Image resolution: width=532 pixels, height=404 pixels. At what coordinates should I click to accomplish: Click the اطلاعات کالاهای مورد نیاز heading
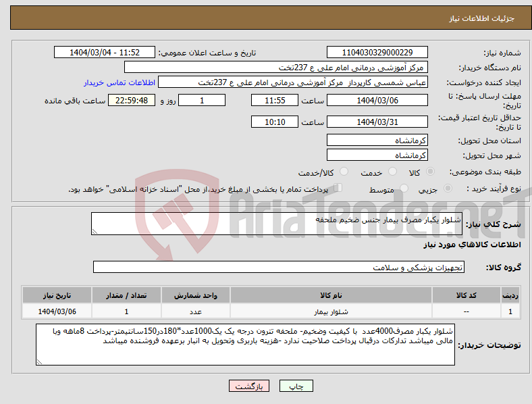(472, 245)
